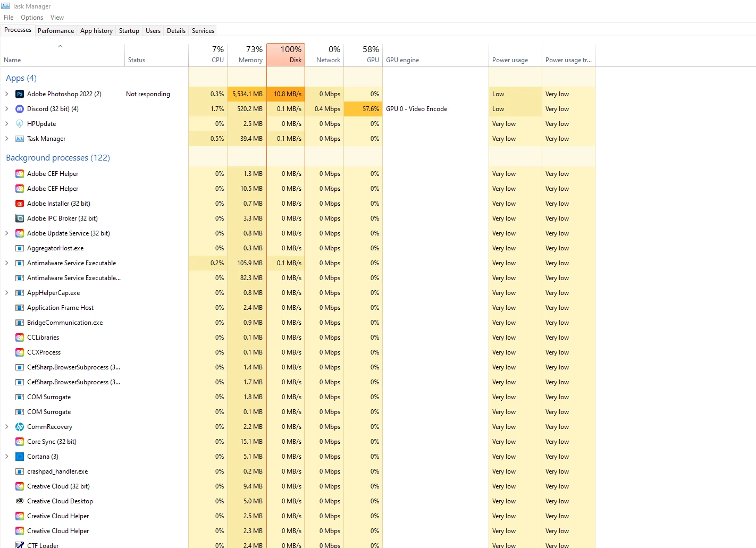Sort processes by Disk column header
The width and height of the screenshot is (756, 548).
pos(285,55)
